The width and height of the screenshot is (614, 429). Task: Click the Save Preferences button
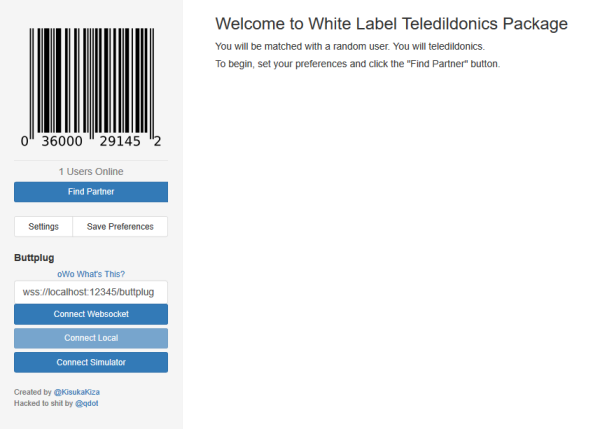[x=120, y=227]
